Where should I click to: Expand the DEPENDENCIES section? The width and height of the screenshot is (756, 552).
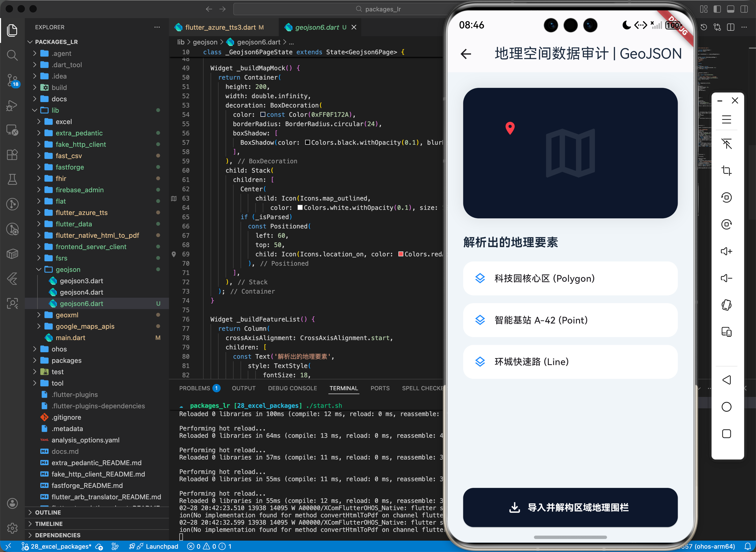point(97,535)
